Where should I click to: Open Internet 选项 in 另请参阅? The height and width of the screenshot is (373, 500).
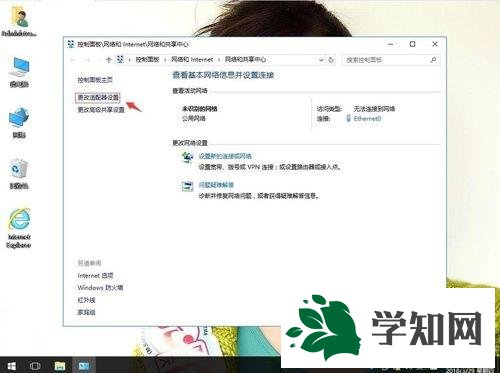(x=95, y=276)
